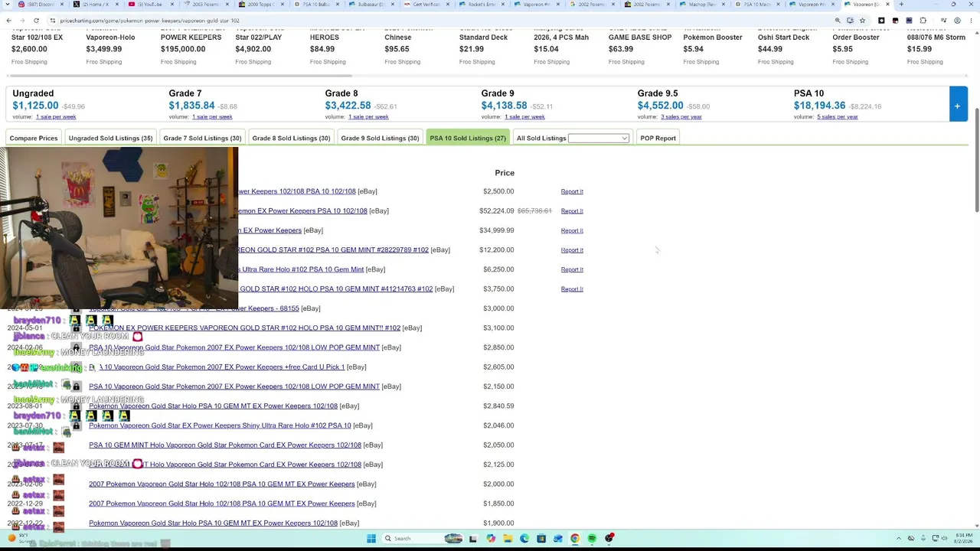Select the PSA 10 Sold Listings (27) tab
Image resolution: width=980 pixels, height=551 pixels.
tap(468, 139)
